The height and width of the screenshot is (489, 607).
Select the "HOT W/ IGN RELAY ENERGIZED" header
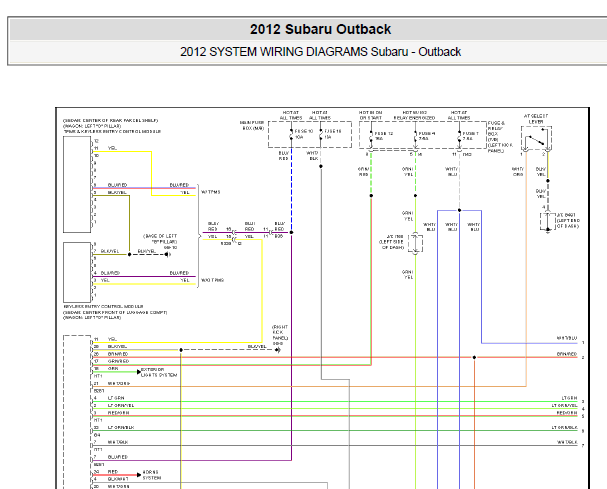[x=415, y=115]
